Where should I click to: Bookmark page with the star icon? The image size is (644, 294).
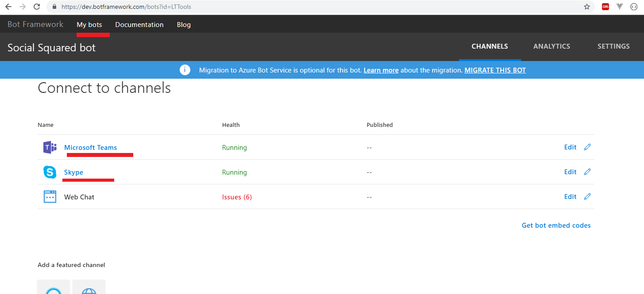point(587,7)
